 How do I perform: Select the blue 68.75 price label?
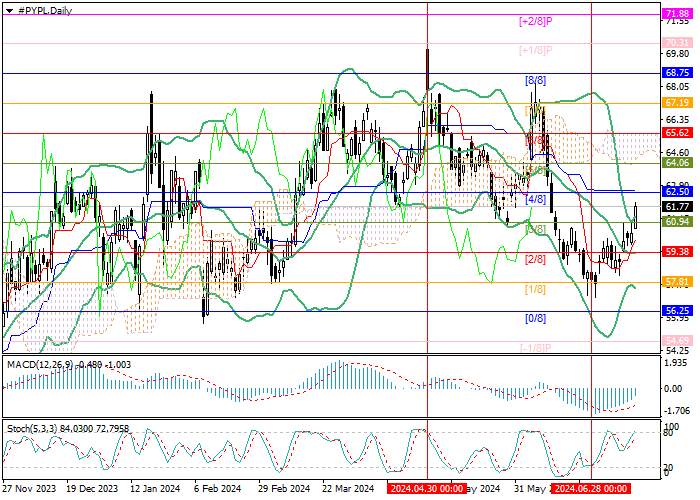pyautogui.click(x=677, y=72)
